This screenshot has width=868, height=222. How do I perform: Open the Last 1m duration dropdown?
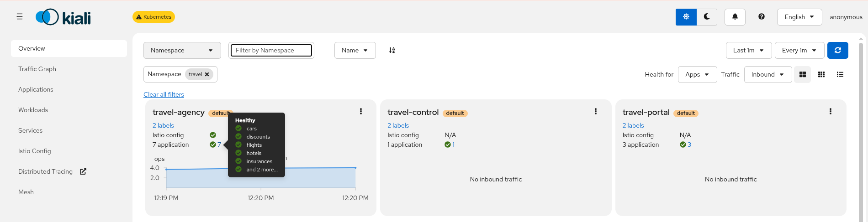pos(748,51)
